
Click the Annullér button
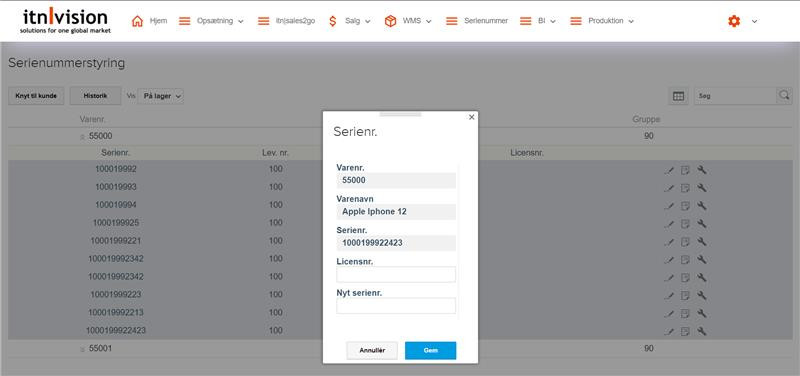pyautogui.click(x=372, y=350)
